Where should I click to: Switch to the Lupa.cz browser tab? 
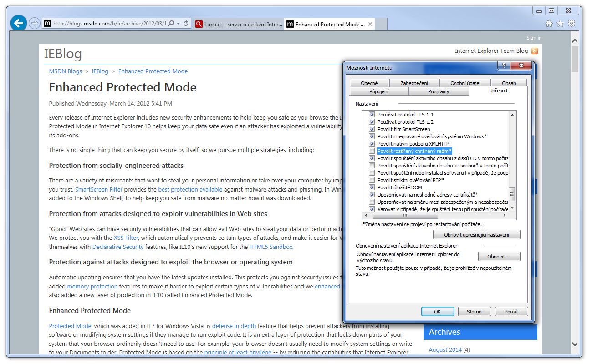point(238,25)
